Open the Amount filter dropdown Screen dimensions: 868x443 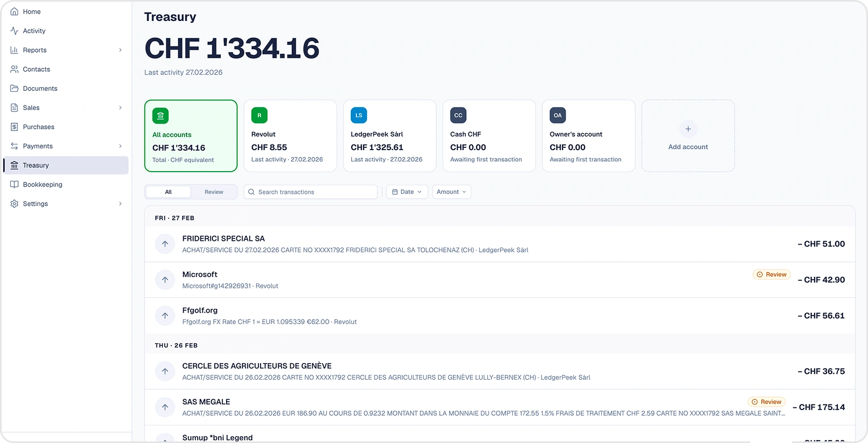pyautogui.click(x=452, y=192)
